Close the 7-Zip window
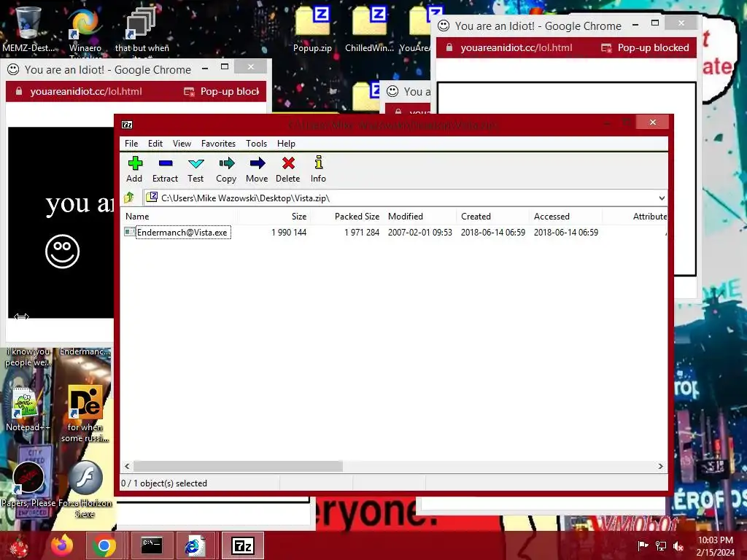747x560 pixels. click(x=653, y=122)
